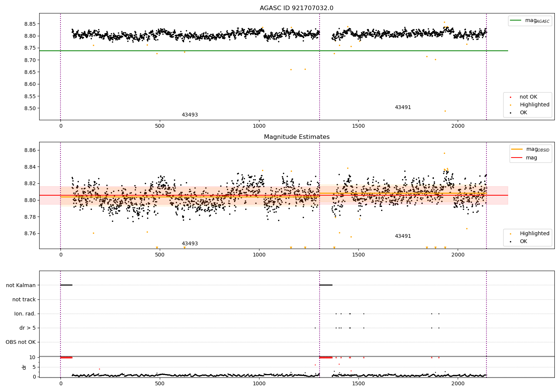Click the 1000 x-axis tick under Magnitude Estimates plot
The width and height of the screenshot is (560, 392).
click(259, 255)
